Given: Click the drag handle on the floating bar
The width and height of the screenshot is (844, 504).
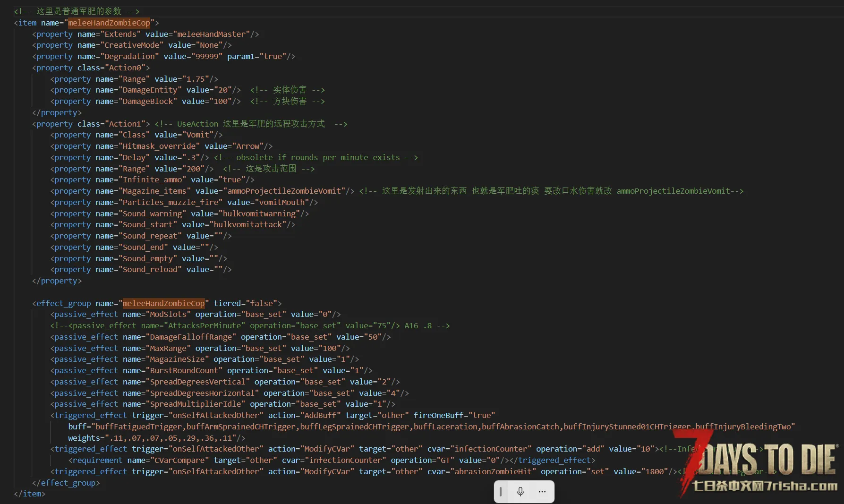Looking at the screenshot, I should point(501,492).
